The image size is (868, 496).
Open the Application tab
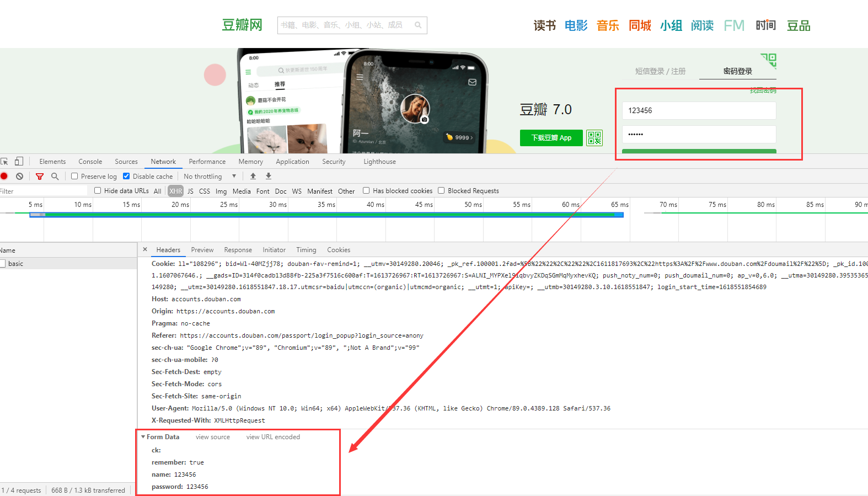click(x=293, y=162)
